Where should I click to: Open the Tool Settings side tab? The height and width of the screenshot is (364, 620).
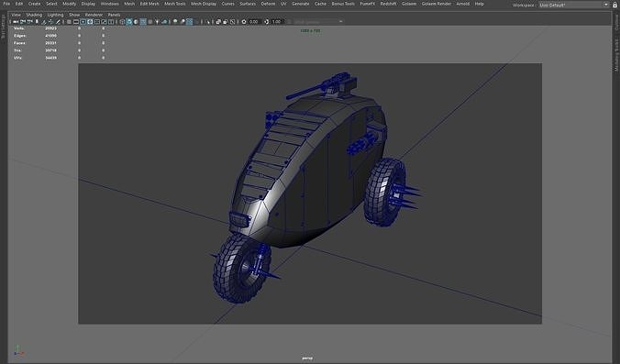tap(3, 27)
